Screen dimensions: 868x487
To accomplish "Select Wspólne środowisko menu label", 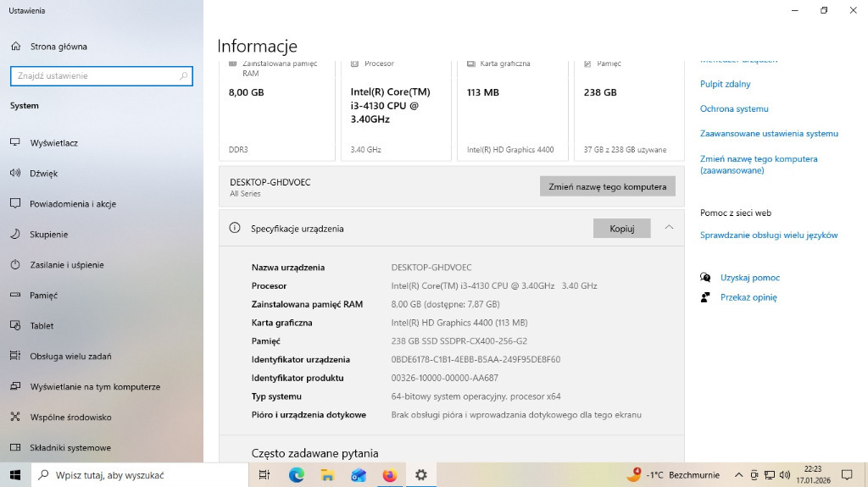I will click(x=70, y=417).
